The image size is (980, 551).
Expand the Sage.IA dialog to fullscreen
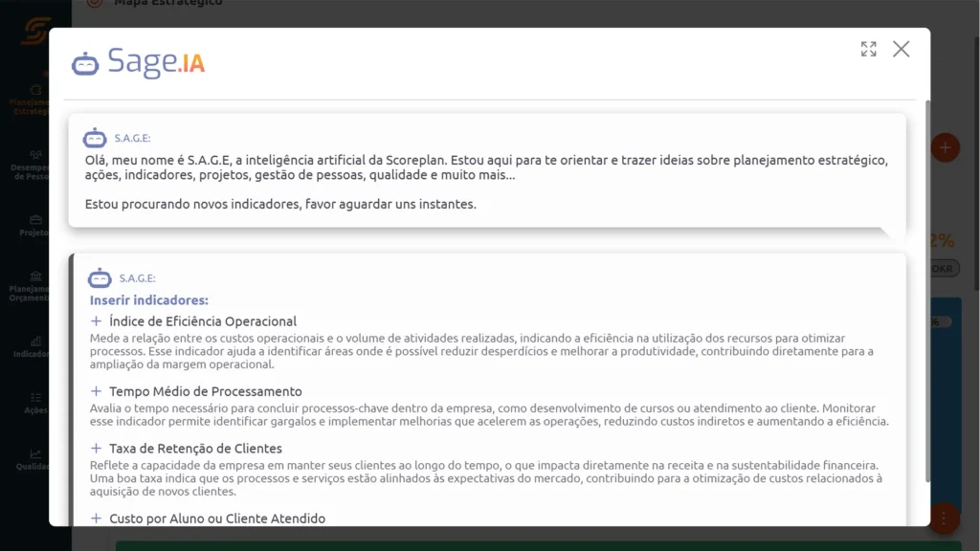pyautogui.click(x=868, y=49)
